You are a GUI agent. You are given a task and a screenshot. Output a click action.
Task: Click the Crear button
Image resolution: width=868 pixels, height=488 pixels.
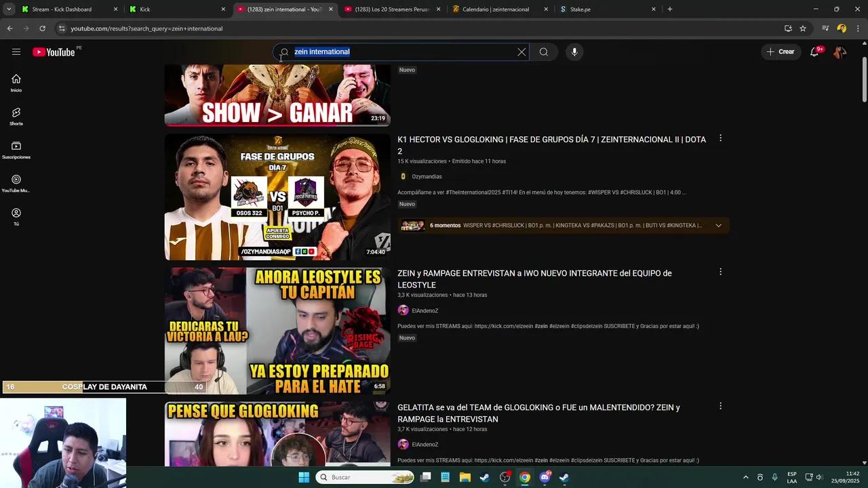781,52
